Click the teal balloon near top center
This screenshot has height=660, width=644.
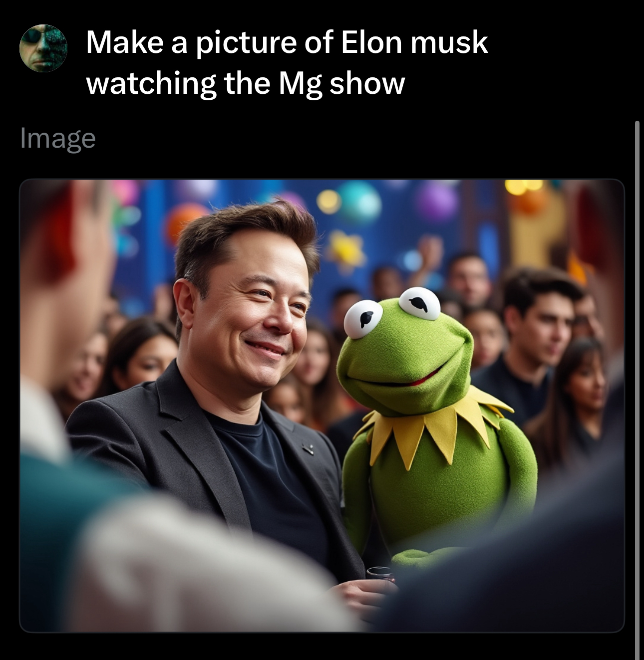pyautogui.click(x=359, y=202)
